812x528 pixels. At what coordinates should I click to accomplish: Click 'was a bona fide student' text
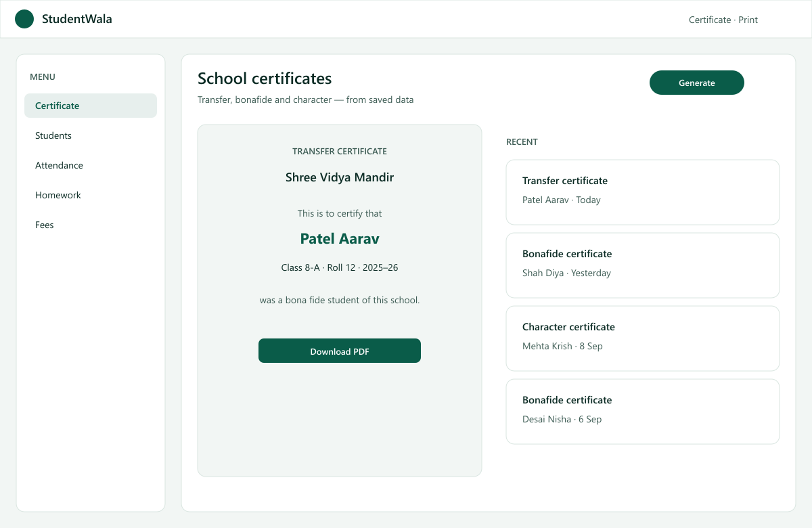[x=340, y=300]
